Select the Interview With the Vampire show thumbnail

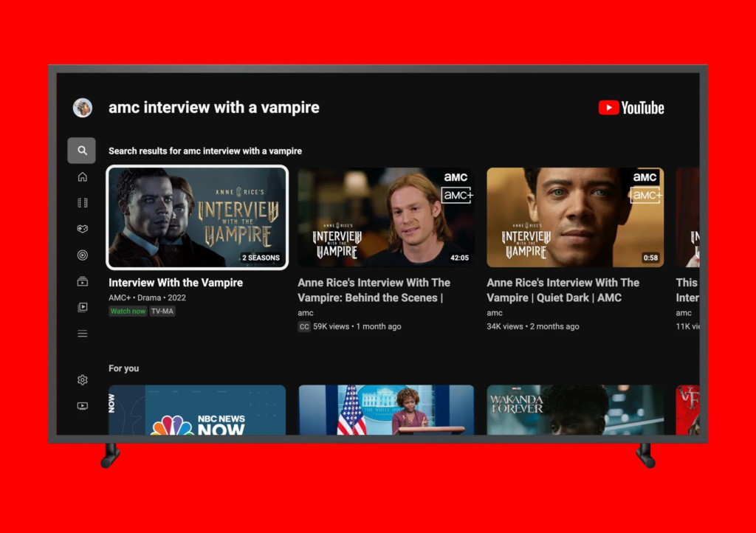pyautogui.click(x=197, y=217)
